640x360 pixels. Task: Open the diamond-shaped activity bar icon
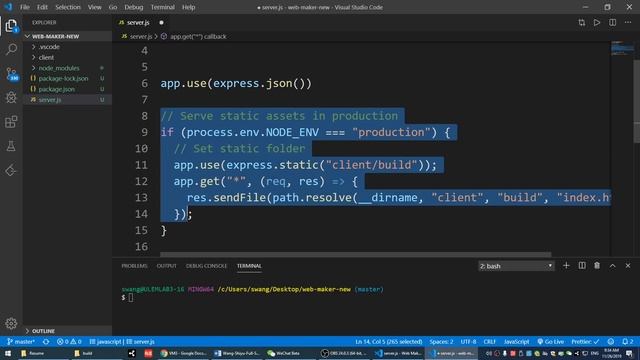pos(11,171)
